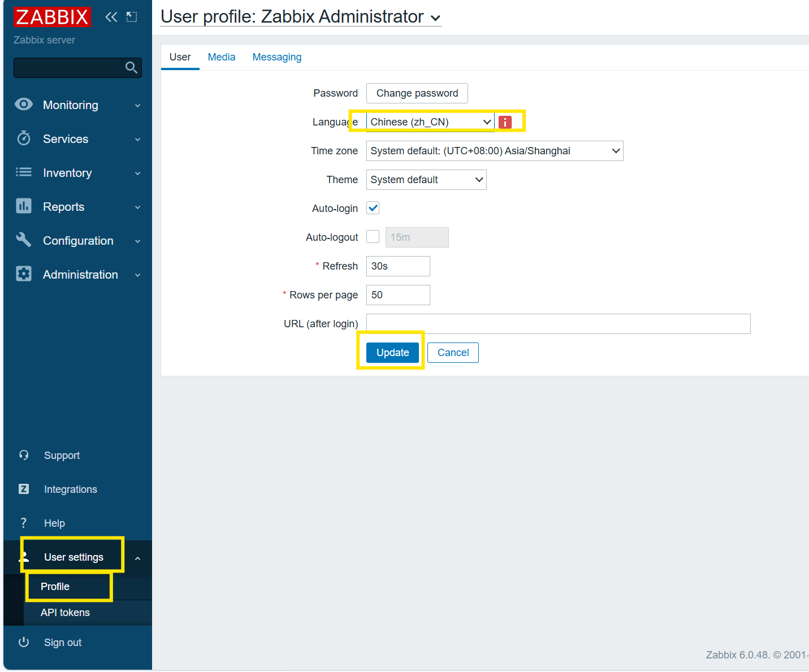
Task: Expand the Inventory menu chevron
Action: pyautogui.click(x=138, y=174)
